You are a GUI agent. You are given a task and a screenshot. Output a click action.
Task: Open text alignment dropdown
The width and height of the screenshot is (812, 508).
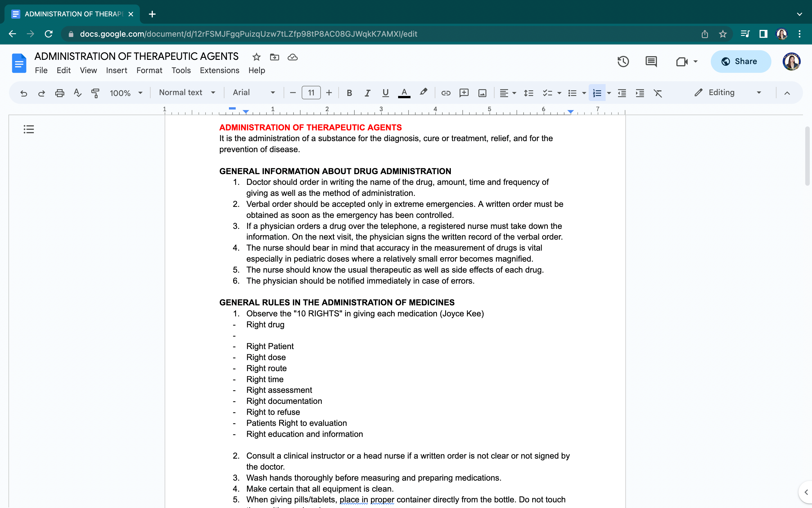[507, 93]
